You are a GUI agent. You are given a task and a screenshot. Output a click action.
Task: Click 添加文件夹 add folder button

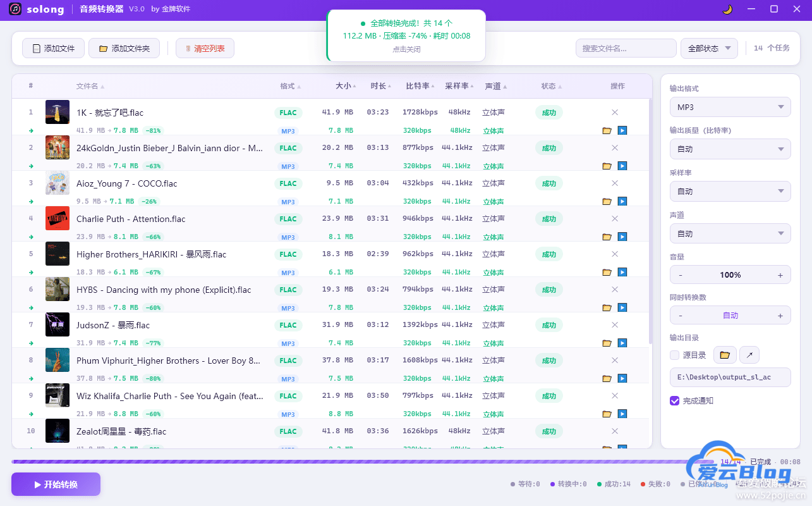(124, 48)
